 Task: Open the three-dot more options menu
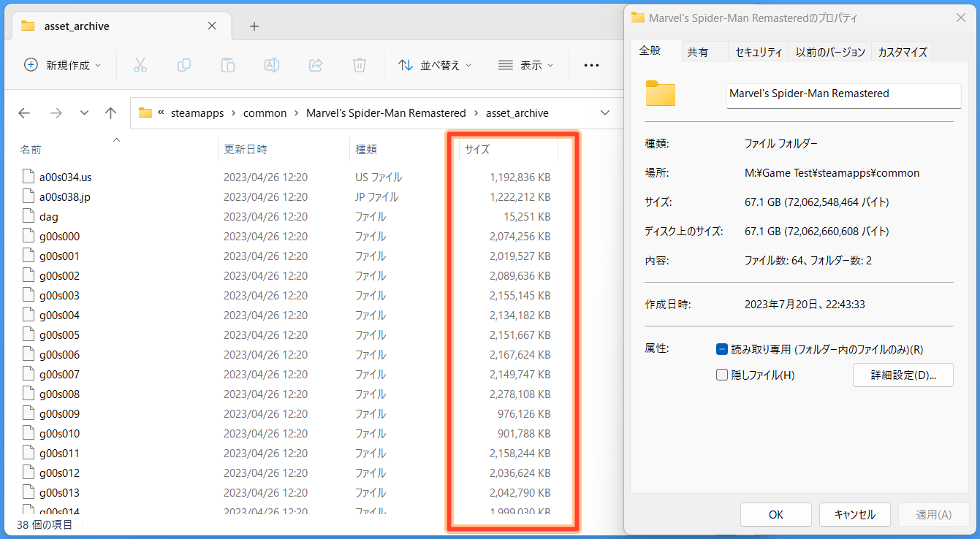tap(591, 65)
